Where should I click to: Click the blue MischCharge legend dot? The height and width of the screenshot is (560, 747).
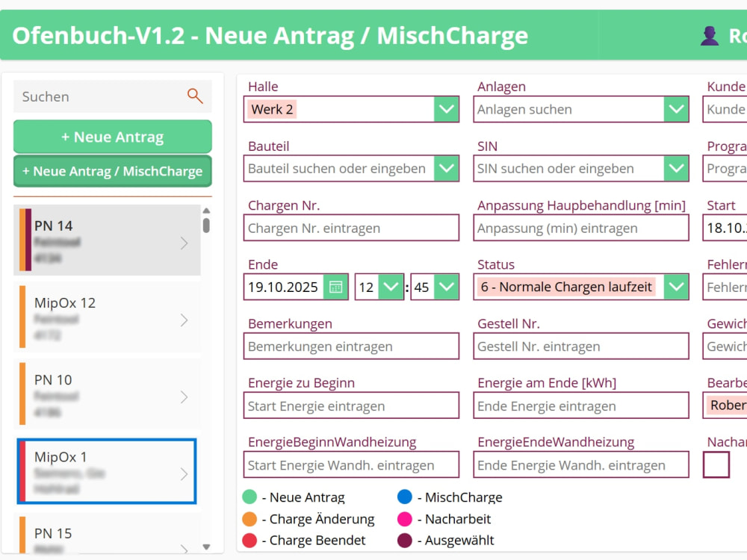[x=404, y=497]
